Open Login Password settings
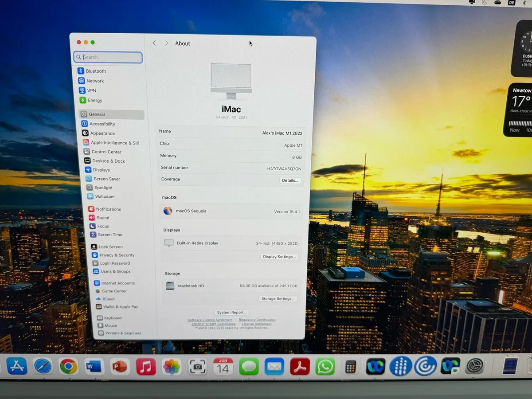 tap(111, 263)
